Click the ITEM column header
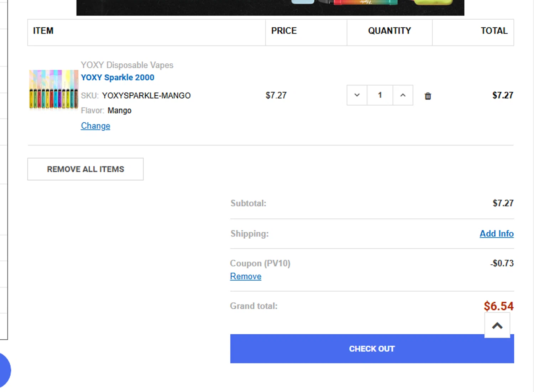 click(43, 31)
